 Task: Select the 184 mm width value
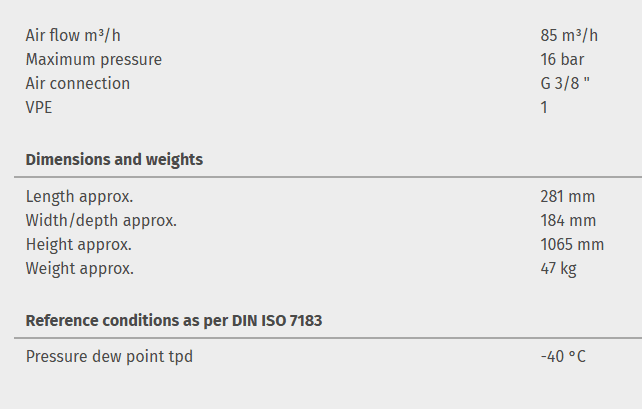[x=567, y=220]
